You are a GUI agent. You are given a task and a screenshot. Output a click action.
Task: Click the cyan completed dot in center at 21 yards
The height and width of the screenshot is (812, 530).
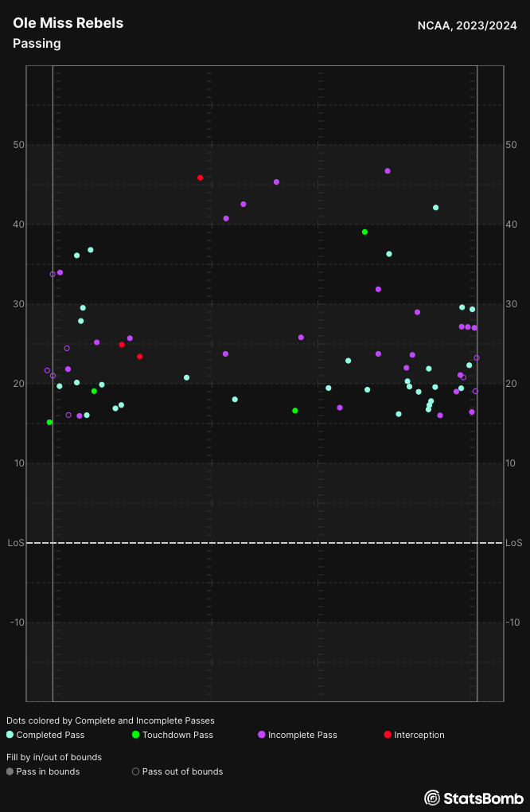(x=187, y=378)
